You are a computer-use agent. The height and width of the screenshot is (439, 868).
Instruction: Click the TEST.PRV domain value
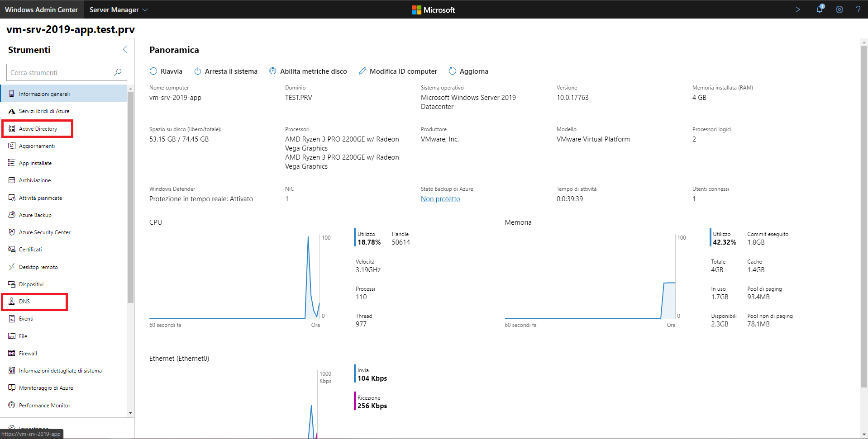299,98
